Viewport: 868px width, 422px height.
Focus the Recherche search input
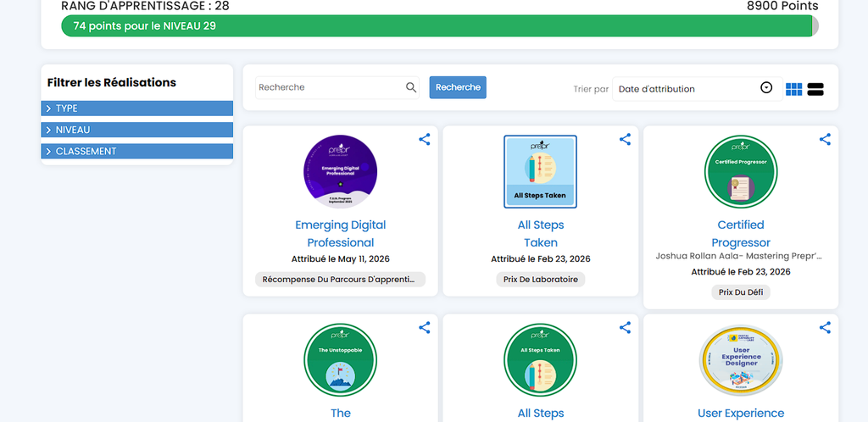pos(337,87)
